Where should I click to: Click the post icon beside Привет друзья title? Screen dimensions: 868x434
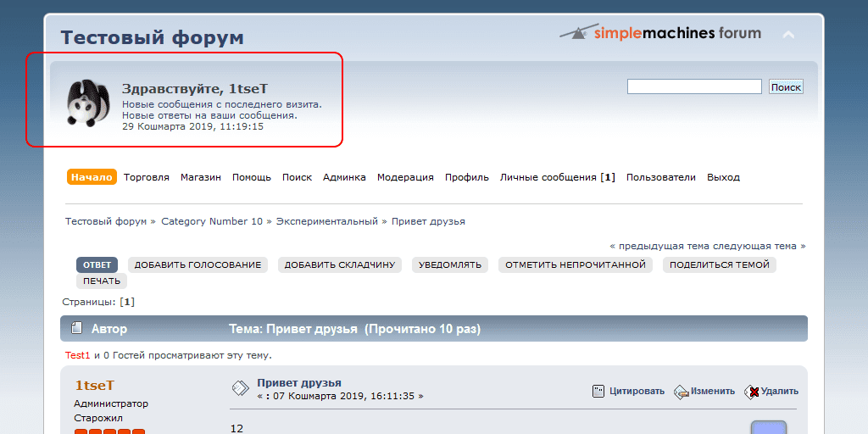click(x=241, y=388)
